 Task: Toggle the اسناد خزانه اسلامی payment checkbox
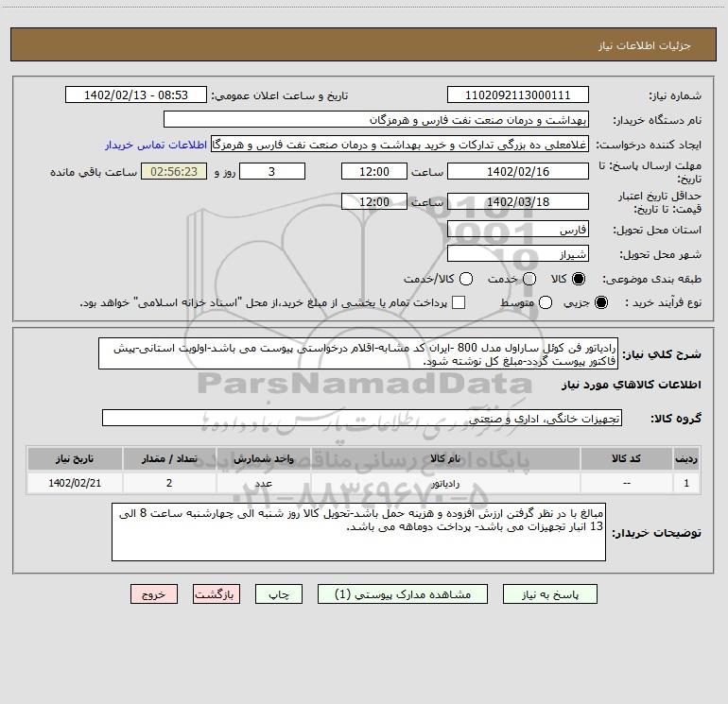[459, 302]
